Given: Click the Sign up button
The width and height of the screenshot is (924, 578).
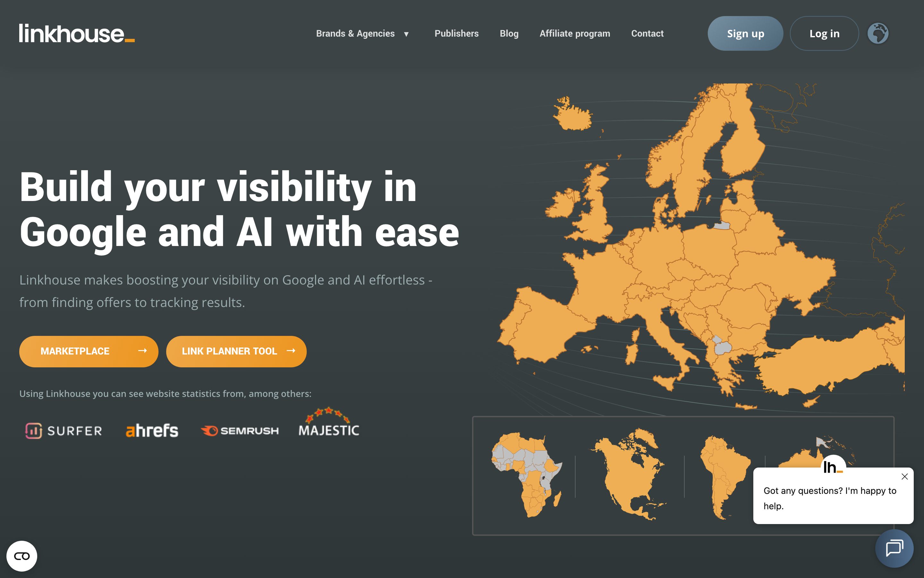Looking at the screenshot, I should click(x=745, y=33).
